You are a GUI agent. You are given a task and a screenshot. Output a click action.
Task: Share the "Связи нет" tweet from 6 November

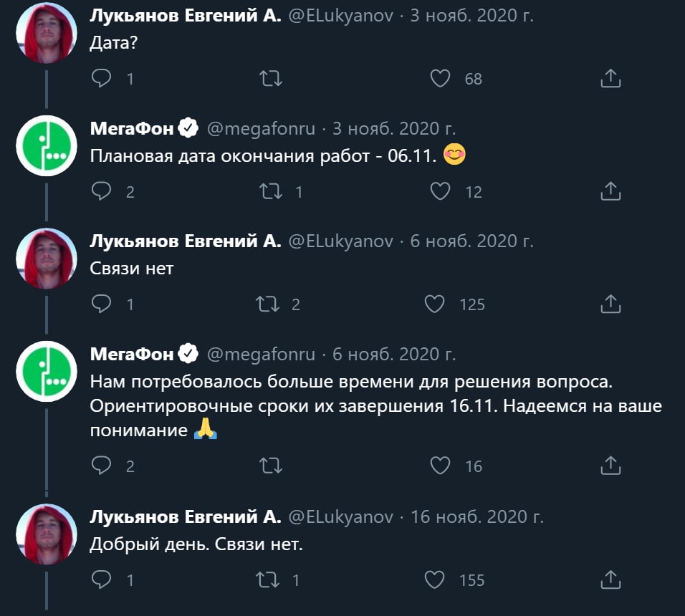coord(610,304)
